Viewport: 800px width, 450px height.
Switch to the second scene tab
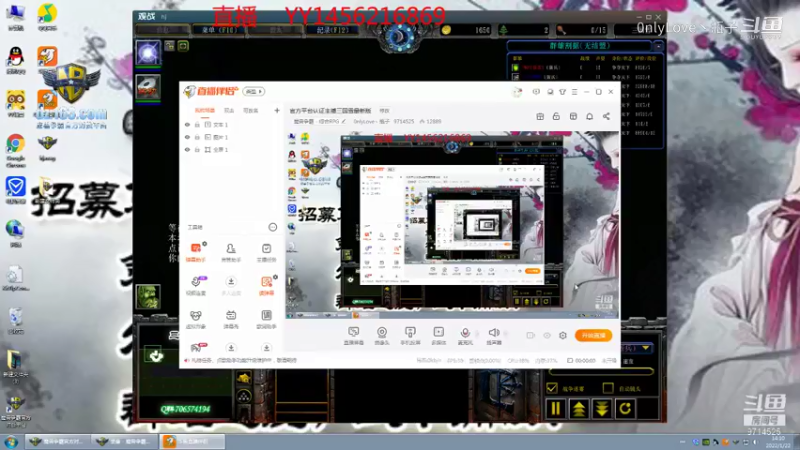coord(229,111)
